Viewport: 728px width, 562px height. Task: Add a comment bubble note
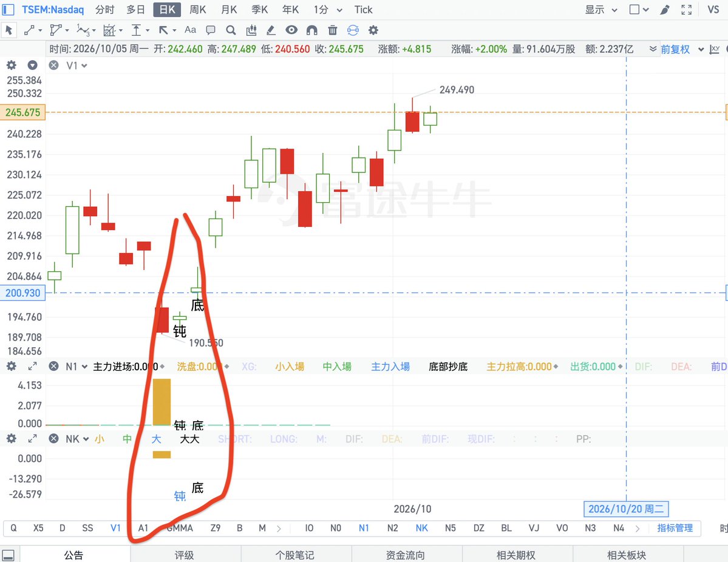[210, 30]
